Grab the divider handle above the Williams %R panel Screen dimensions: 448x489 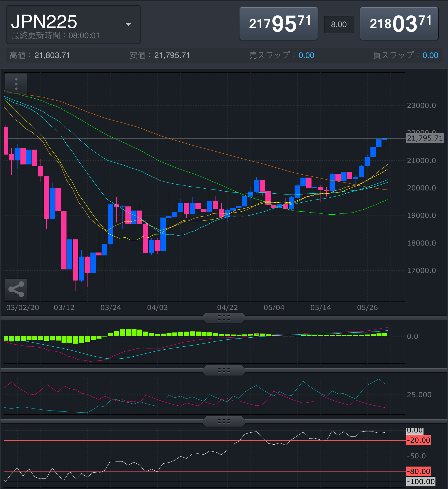224,421
